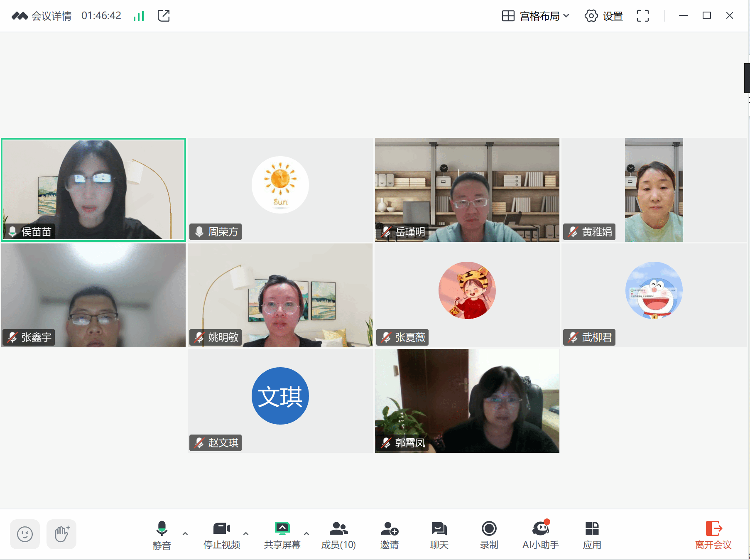Click 离开会议 leave meeting
Screen dimensions: 750x560
(x=713, y=535)
